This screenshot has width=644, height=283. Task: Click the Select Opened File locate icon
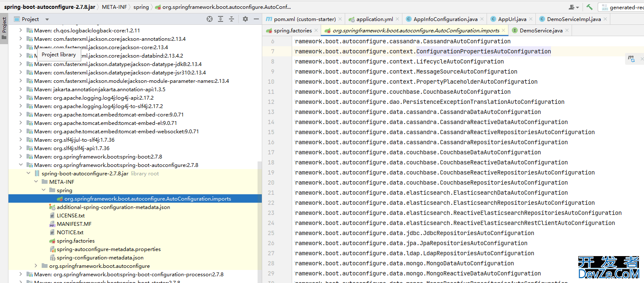pos(210,19)
